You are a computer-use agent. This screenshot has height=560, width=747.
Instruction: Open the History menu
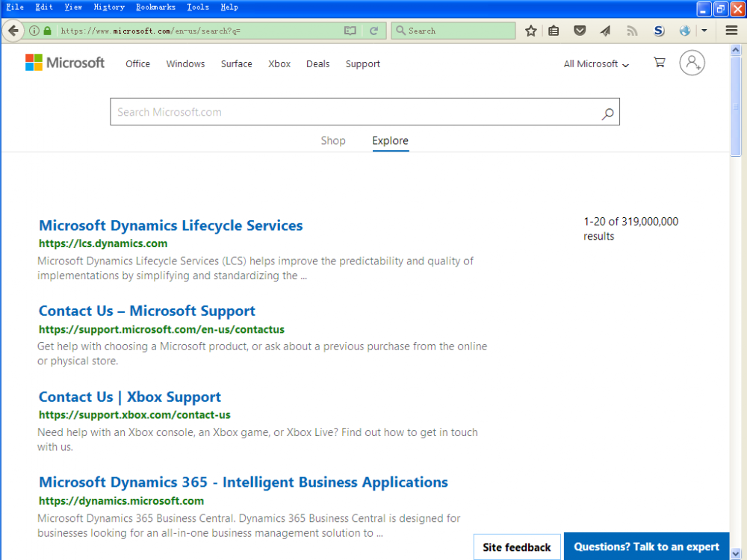click(x=109, y=7)
